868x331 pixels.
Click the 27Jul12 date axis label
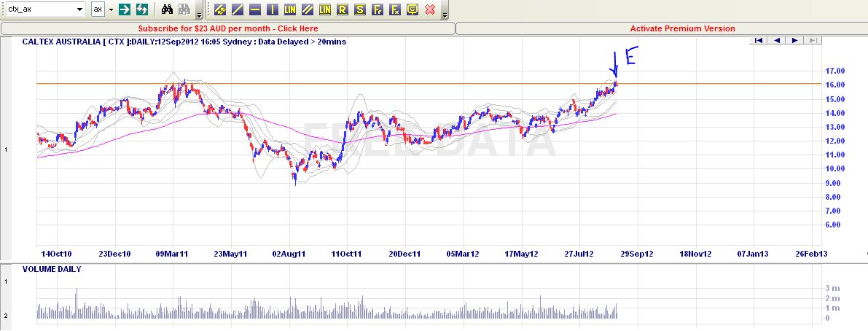pyautogui.click(x=579, y=254)
